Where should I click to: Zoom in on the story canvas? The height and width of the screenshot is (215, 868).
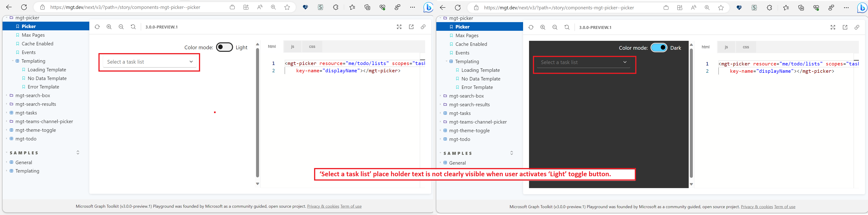[x=109, y=27]
